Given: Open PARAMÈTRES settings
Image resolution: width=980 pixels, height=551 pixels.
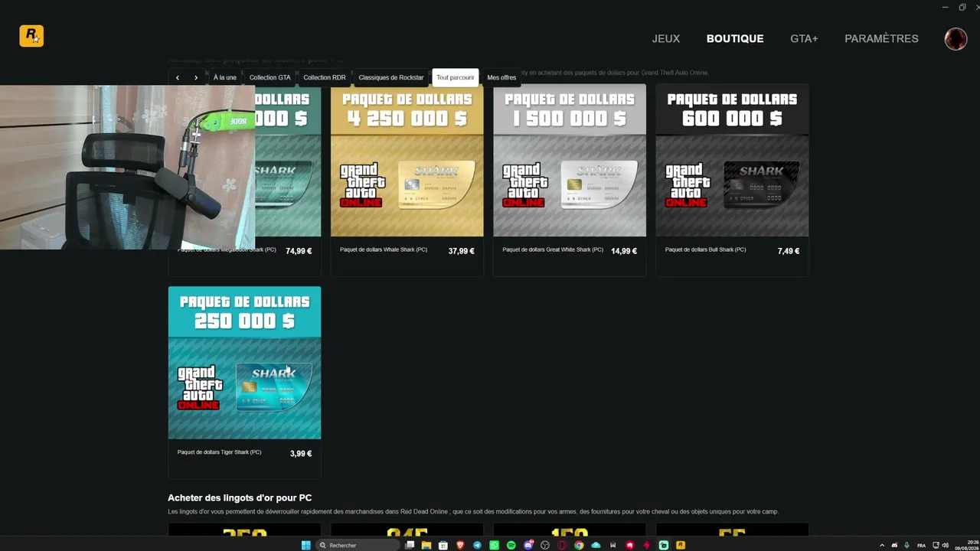Looking at the screenshot, I should tap(881, 39).
